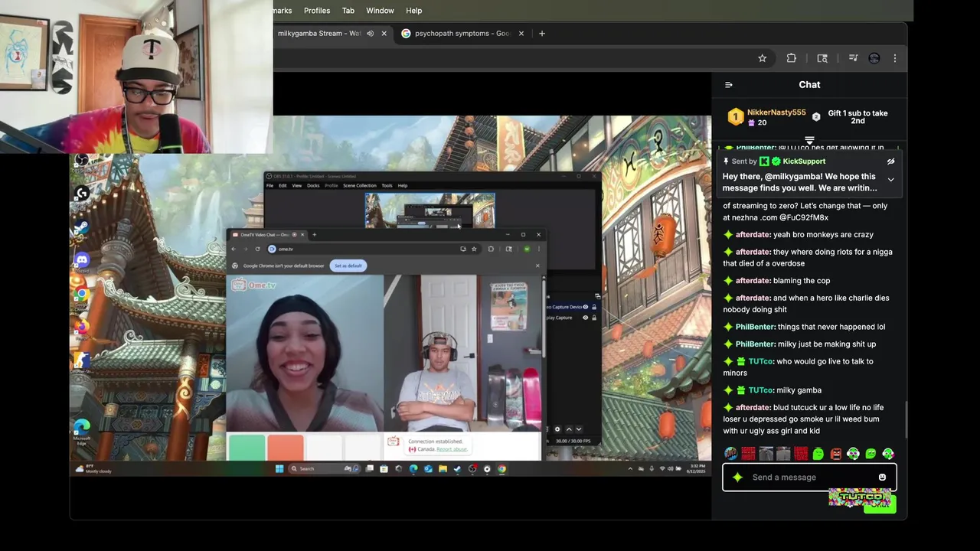Toggle visibility of the Video Capture Device source
Screen dimensions: 980x551
[x=586, y=307]
